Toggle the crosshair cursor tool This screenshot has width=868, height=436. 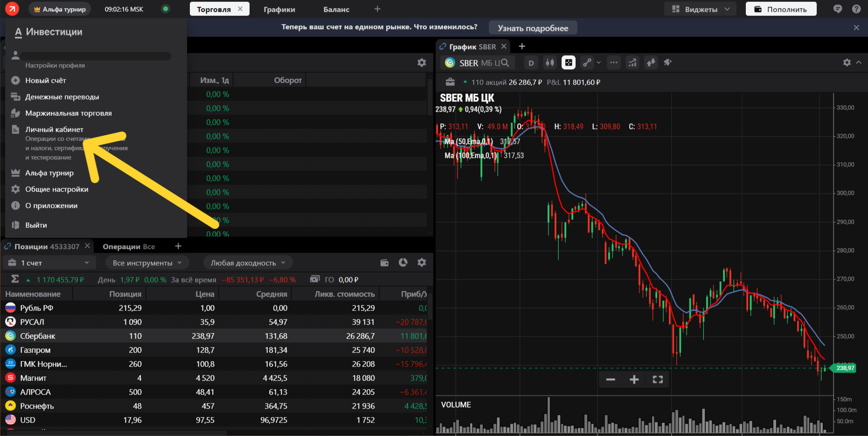click(569, 63)
